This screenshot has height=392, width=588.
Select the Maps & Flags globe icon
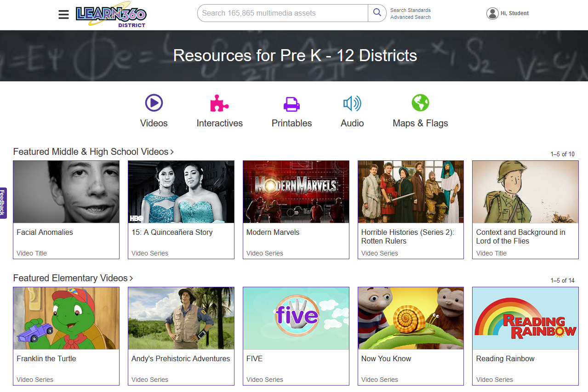420,103
